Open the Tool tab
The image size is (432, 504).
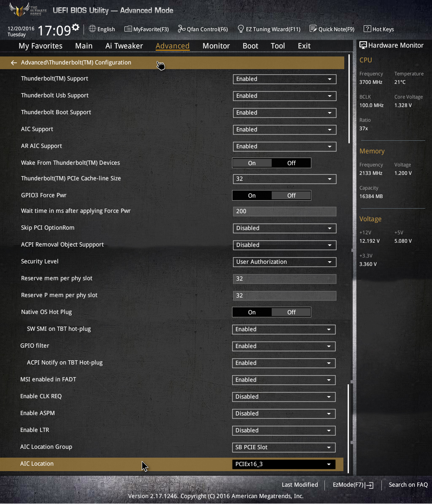[278, 46]
